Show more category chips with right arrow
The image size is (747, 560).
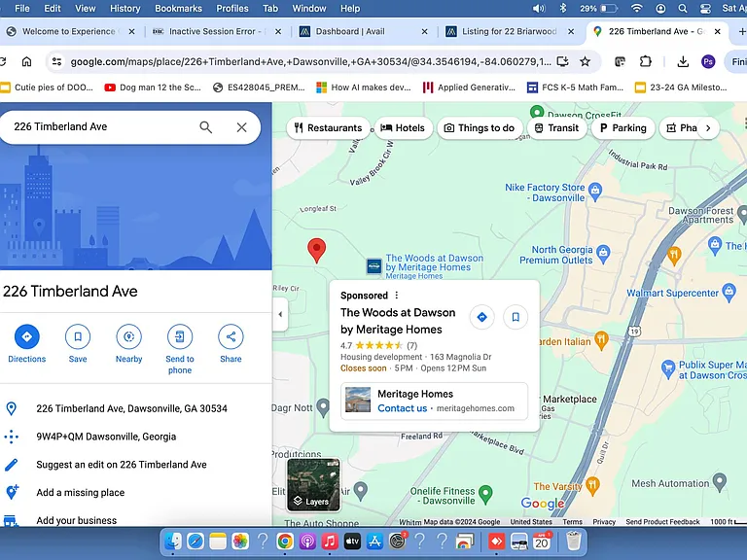point(708,127)
